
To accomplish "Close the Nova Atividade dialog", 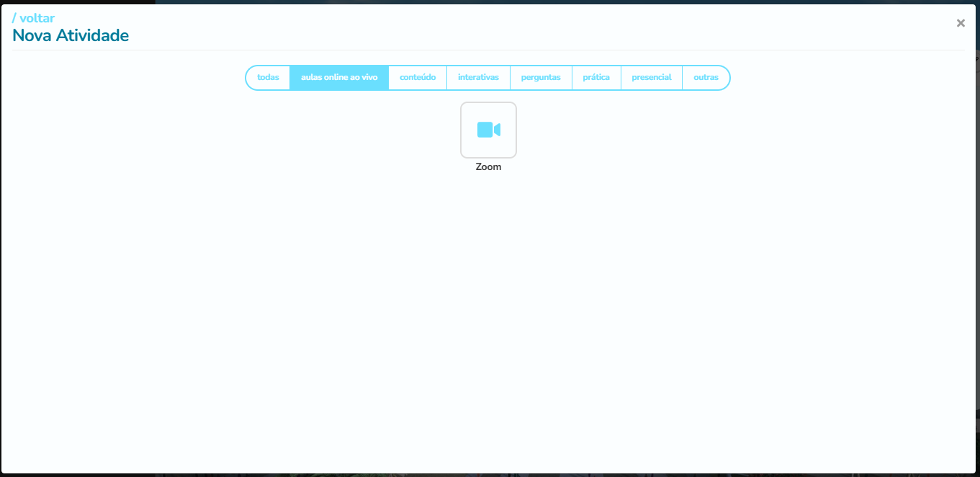I will click(961, 23).
